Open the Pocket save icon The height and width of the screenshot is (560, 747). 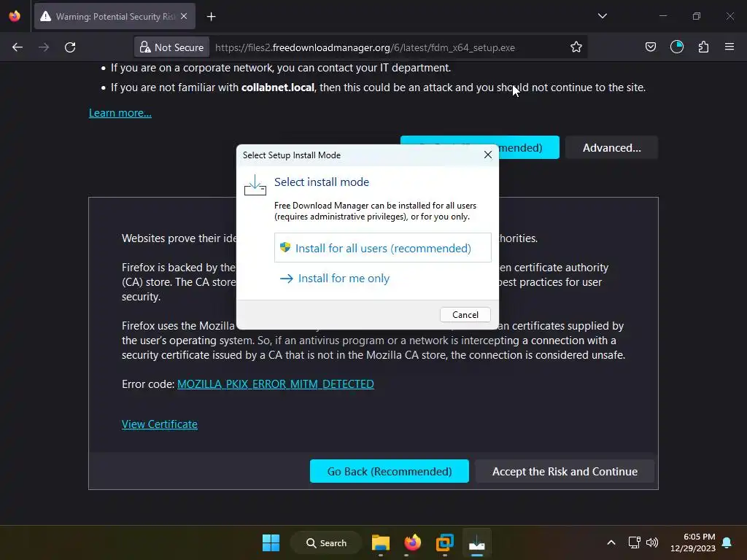click(x=650, y=47)
